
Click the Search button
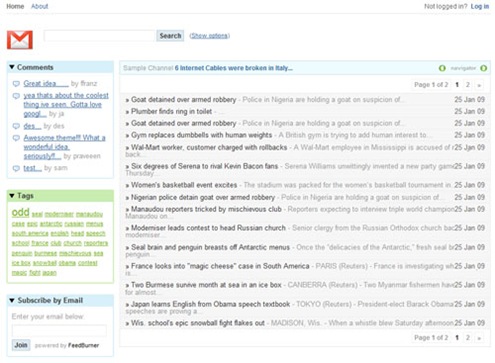(x=170, y=36)
